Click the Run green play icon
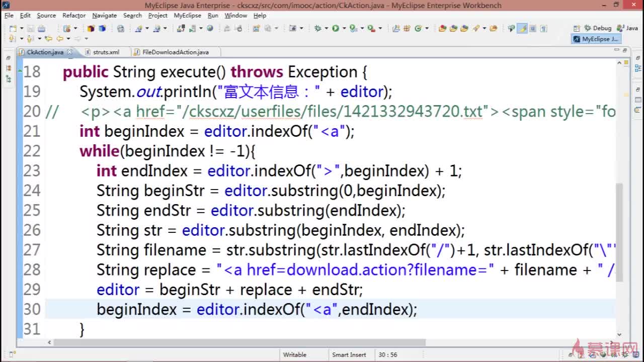The image size is (644, 362). pyautogui.click(x=336, y=28)
